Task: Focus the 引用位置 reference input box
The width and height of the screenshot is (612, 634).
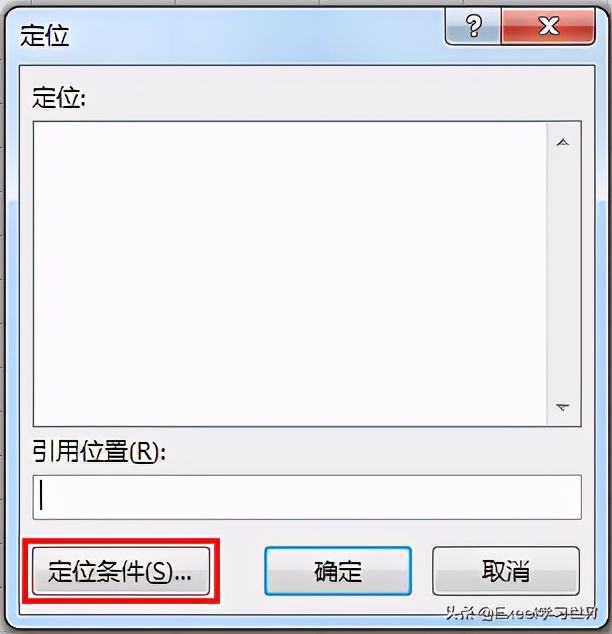Action: [x=307, y=497]
